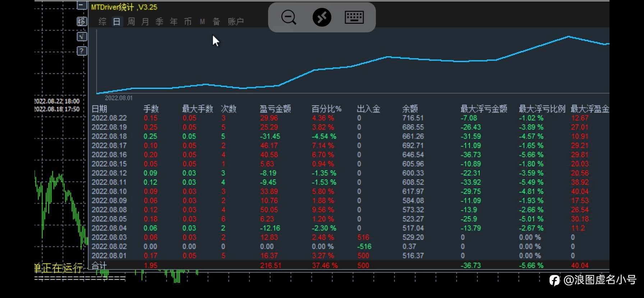Click the 最大浮亏金额 column header
644x298 pixels.
484,109
